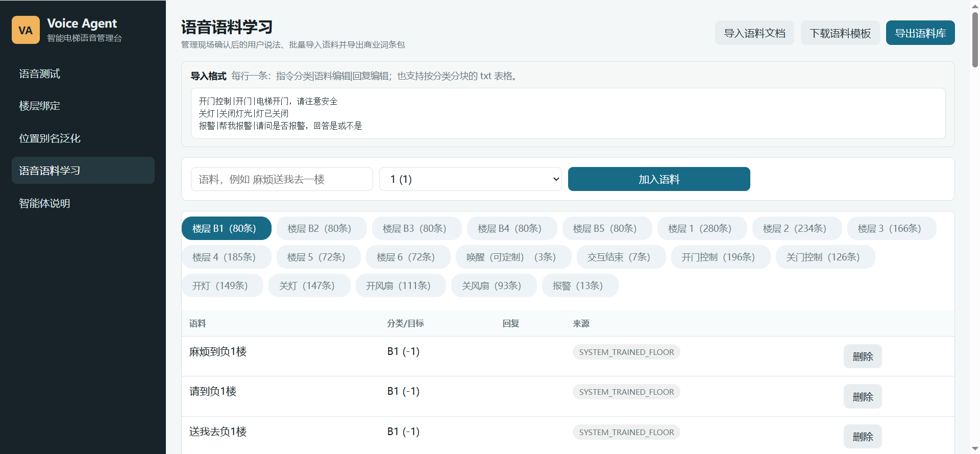This screenshot has width=980, height=454.
Task: Select the 唤醒 (可定制) (3条) tab
Action: [x=513, y=257]
